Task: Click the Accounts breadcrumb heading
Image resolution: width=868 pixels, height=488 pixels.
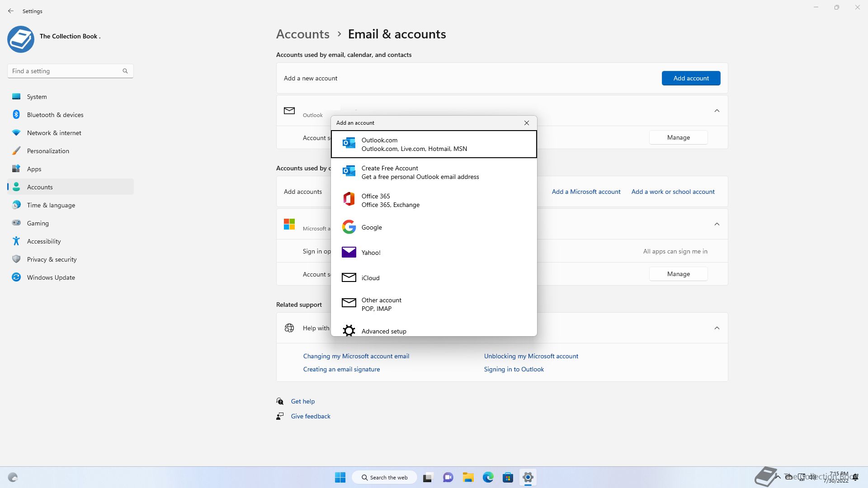Action: coord(302,34)
